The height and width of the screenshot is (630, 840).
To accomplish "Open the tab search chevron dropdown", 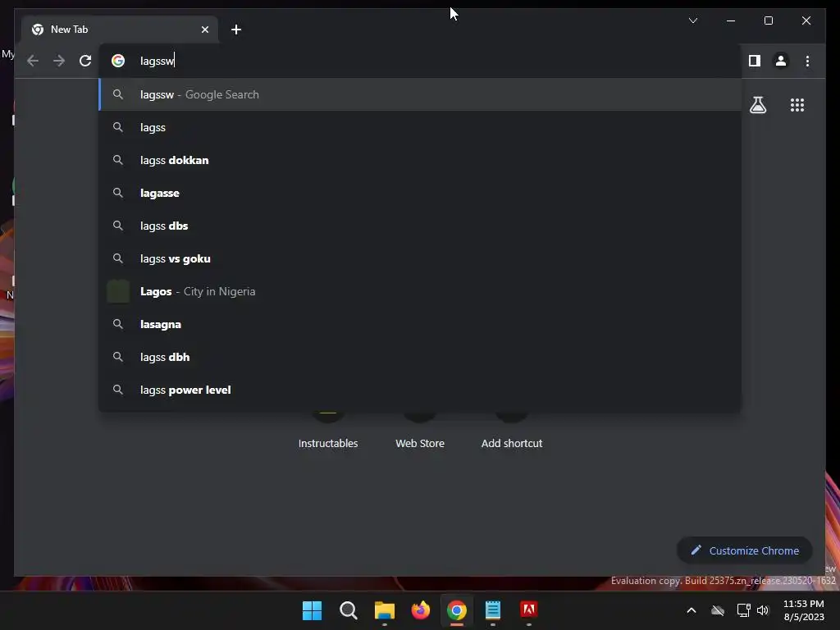I will pyautogui.click(x=692, y=21).
